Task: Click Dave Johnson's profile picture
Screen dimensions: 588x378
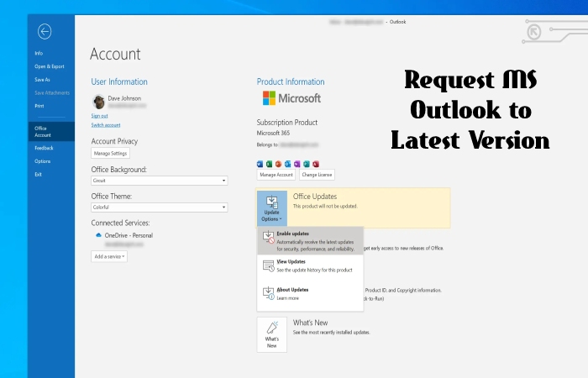Action: 98,102
